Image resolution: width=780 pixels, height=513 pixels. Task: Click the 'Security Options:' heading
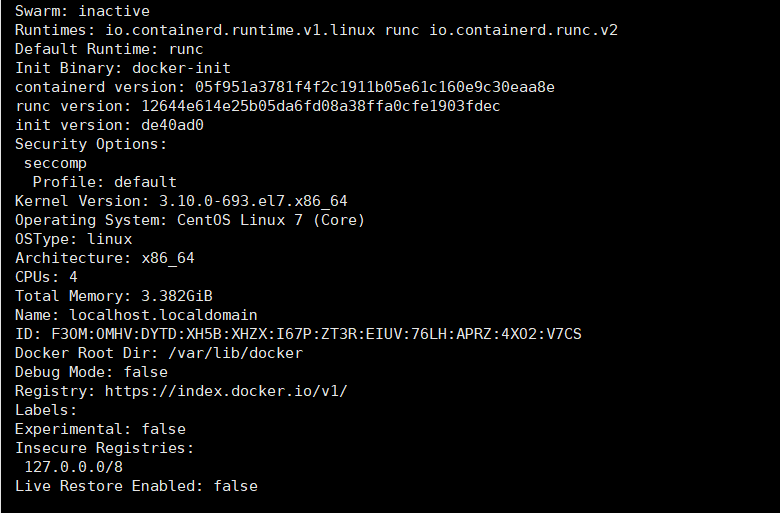point(91,144)
